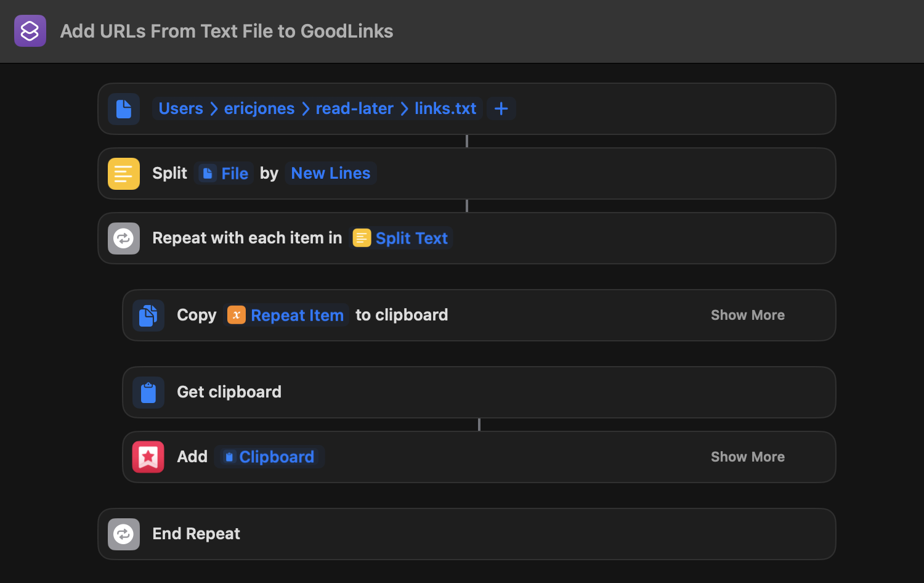The image size is (924, 583).
Task: Click the File variable token
Action: coord(224,173)
